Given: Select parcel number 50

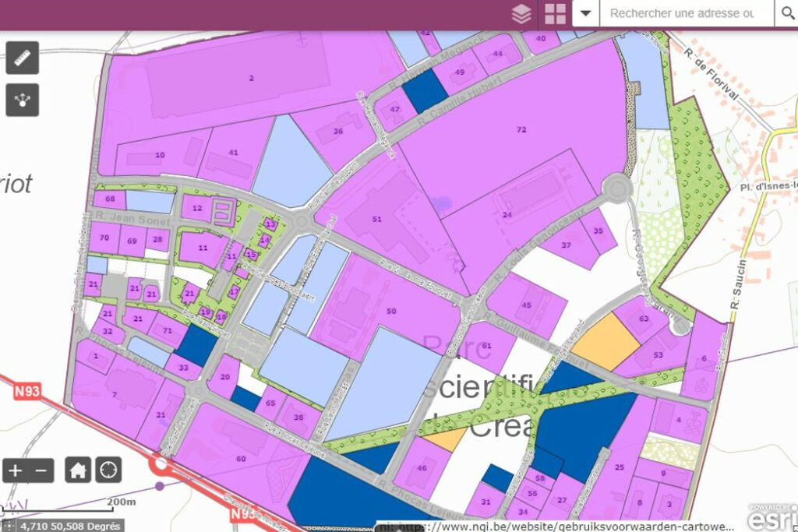Looking at the screenshot, I should tap(391, 311).
